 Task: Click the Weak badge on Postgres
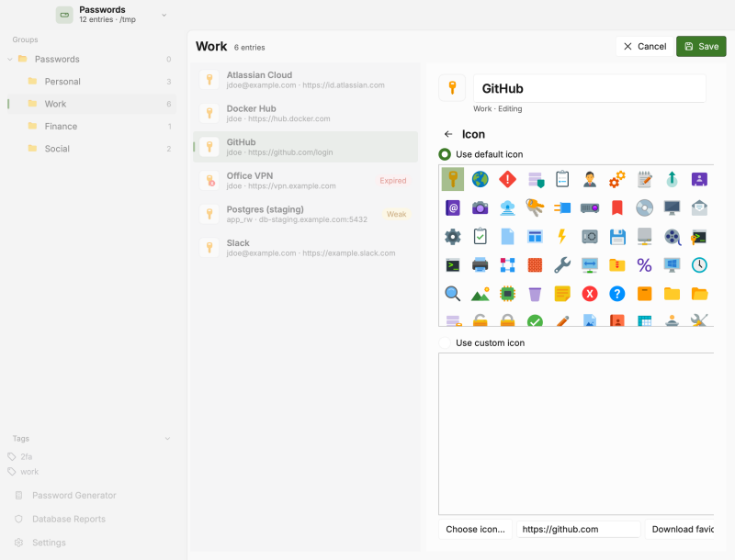tap(396, 215)
